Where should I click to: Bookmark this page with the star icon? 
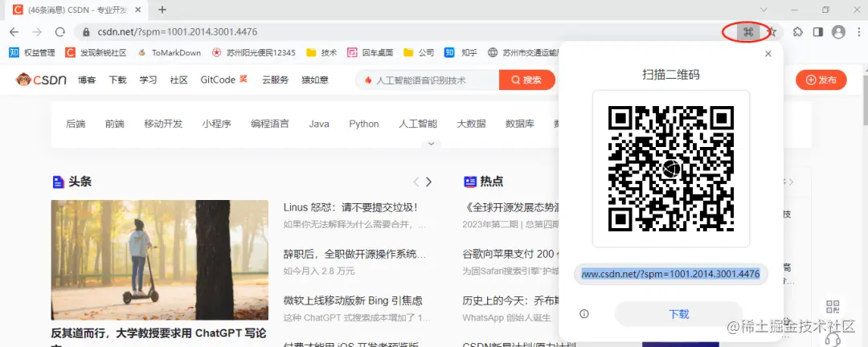click(771, 32)
